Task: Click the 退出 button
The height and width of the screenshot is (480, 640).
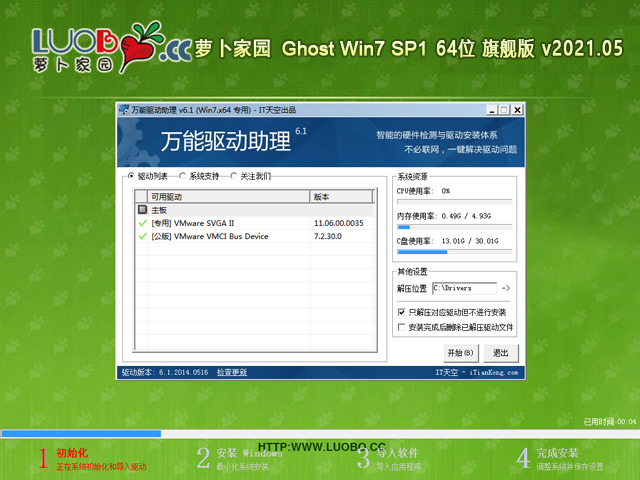Action: click(501, 353)
